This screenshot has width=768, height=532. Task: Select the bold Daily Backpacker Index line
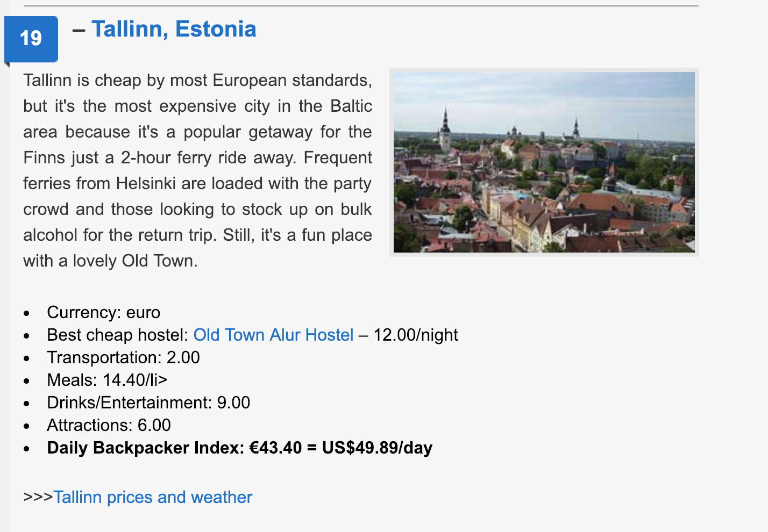[240, 448]
